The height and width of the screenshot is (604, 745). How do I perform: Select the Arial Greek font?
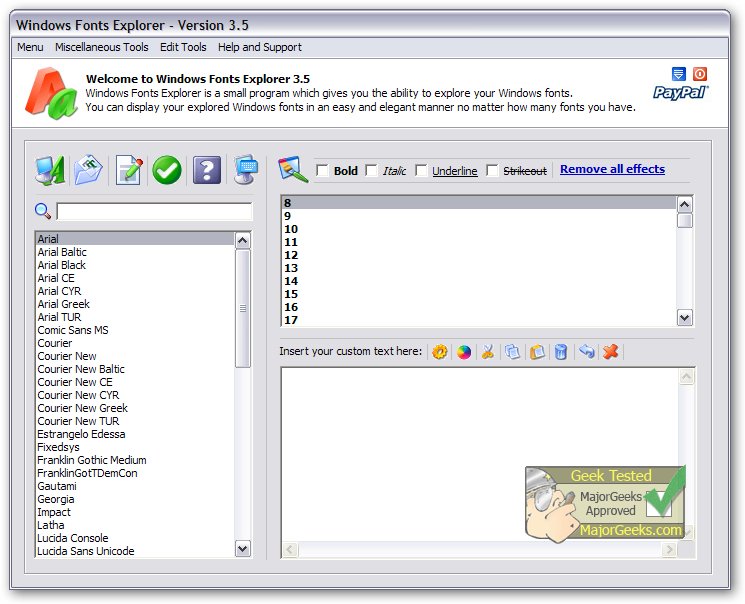click(x=135, y=304)
